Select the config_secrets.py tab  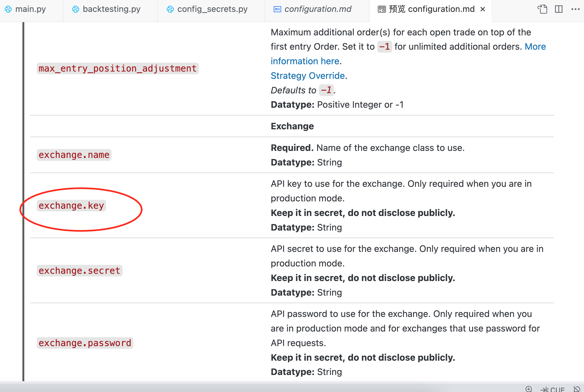point(212,9)
